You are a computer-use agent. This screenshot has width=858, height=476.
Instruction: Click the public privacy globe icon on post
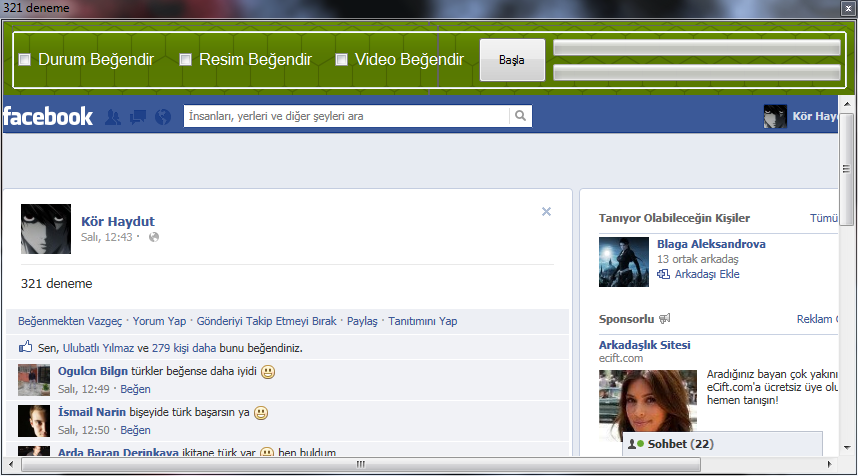tap(154, 237)
